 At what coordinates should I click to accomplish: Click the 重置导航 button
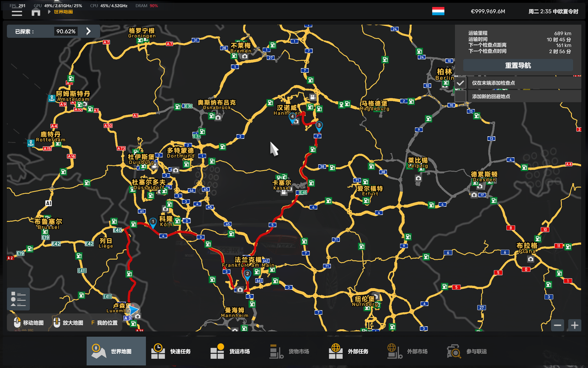[x=518, y=65]
